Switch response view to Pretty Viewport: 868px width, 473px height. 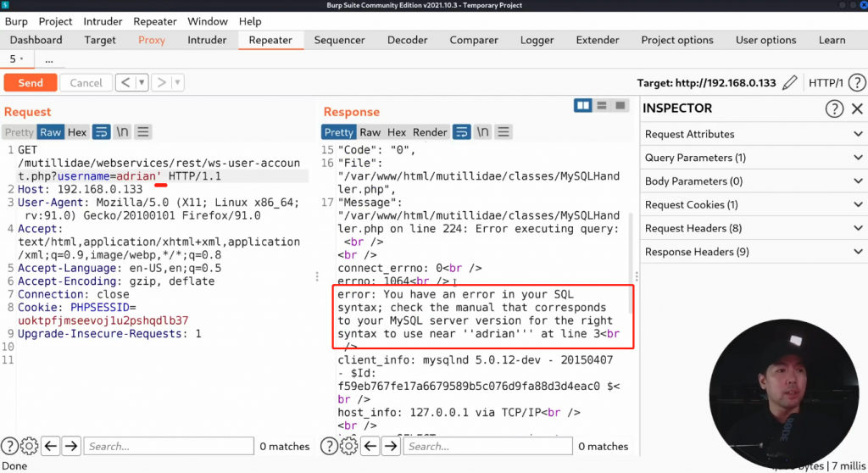click(x=338, y=132)
